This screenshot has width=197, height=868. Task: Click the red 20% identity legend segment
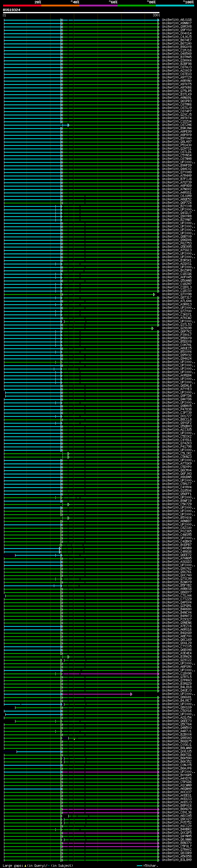(x=22, y=6)
